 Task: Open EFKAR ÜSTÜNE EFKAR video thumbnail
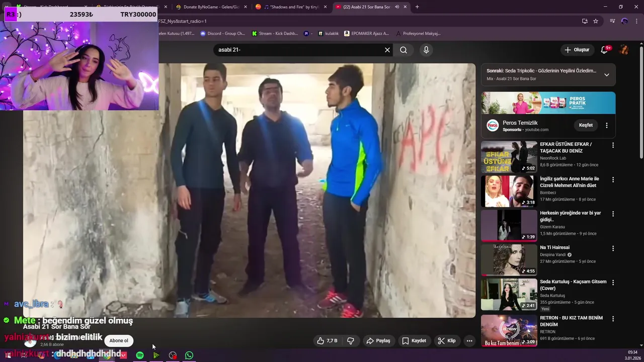click(x=509, y=157)
